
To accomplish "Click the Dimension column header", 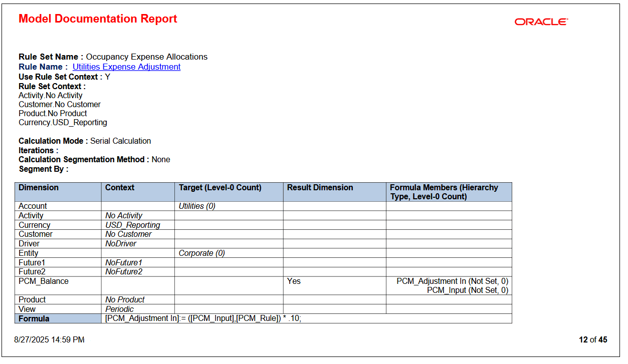I will pos(35,187).
